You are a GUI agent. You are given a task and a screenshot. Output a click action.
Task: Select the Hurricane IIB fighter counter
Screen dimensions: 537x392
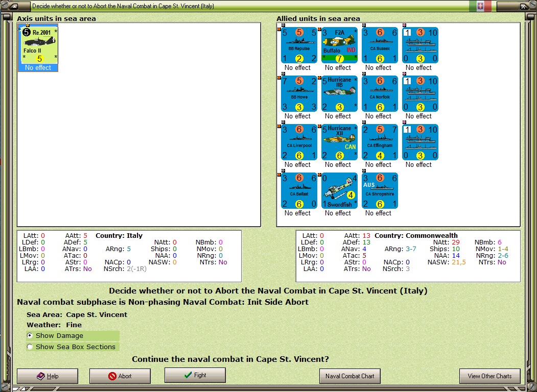tap(339, 94)
